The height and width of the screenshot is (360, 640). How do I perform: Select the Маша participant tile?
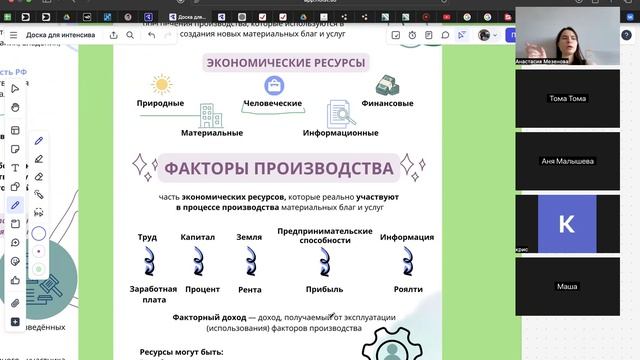(567, 287)
